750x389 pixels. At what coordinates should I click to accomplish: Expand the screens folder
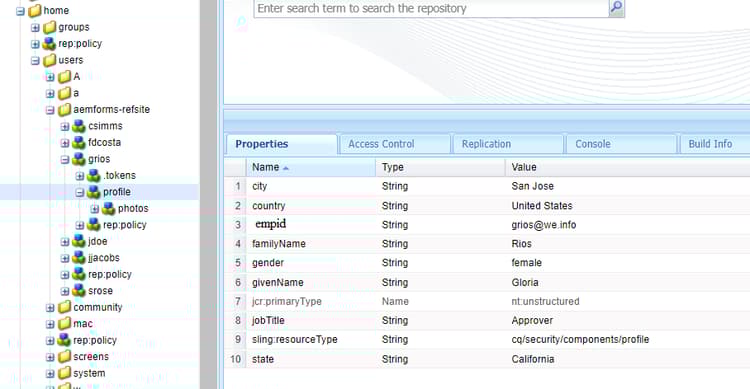coord(50,357)
